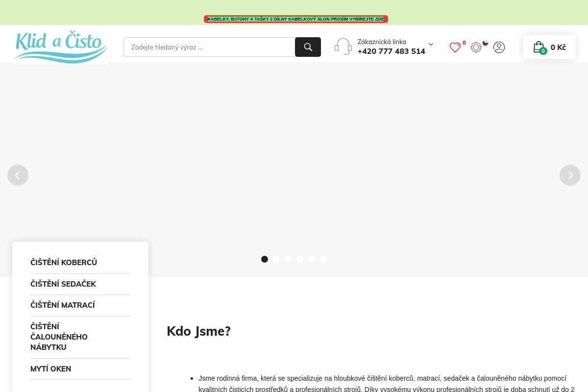Click the search magnifier button
The height and width of the screenshot is (392, 588).
point(308,47)
